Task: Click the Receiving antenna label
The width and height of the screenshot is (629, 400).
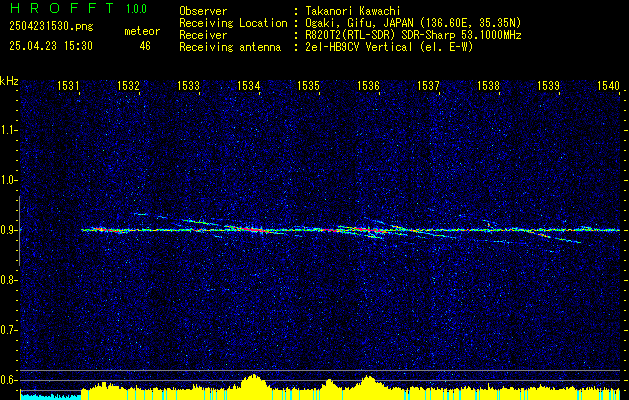Action: pyautogui.click(x=230, y=47)
